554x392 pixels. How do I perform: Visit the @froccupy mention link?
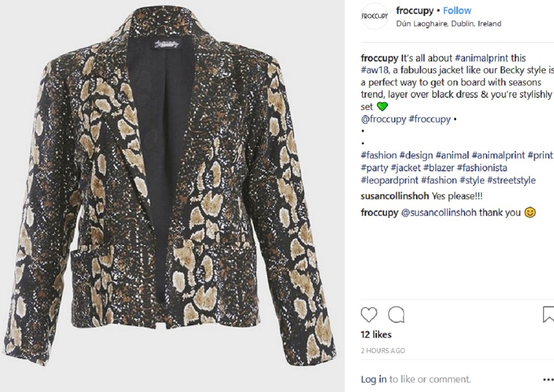pyautogui.click(x=383, y=119)
